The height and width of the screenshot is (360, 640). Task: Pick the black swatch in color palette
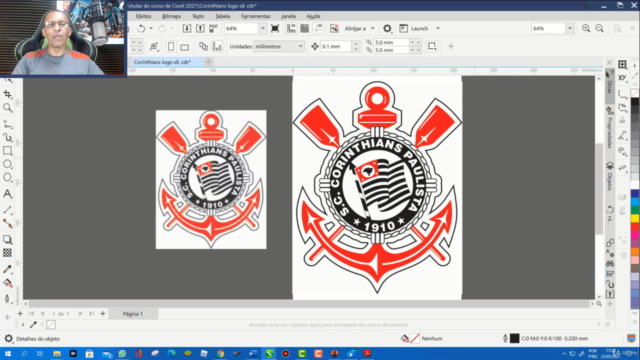tap(635, 102)
